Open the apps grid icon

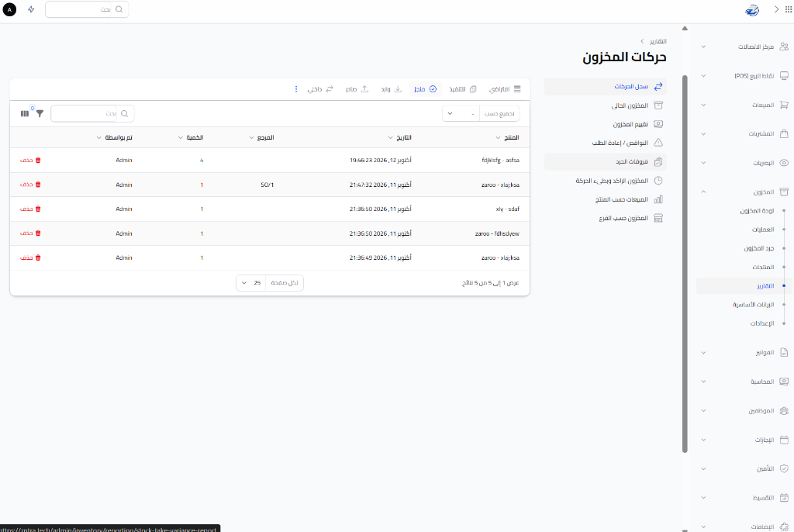point(788,9)
